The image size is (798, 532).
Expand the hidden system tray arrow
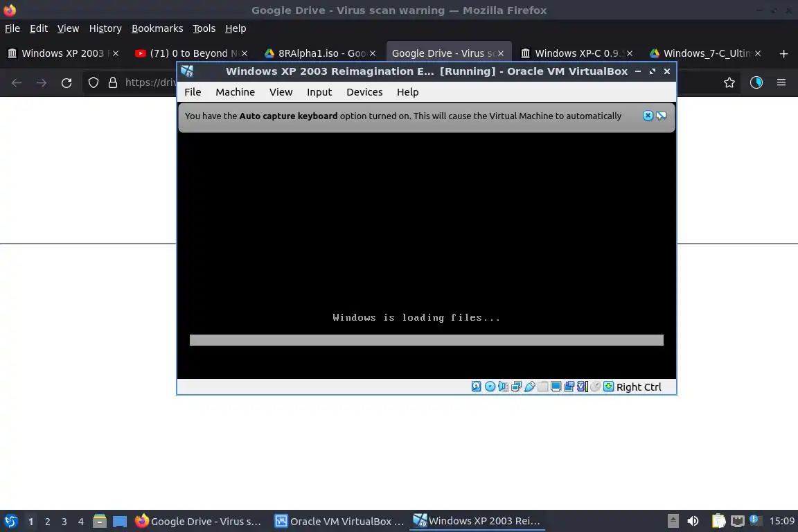[673, 521]
